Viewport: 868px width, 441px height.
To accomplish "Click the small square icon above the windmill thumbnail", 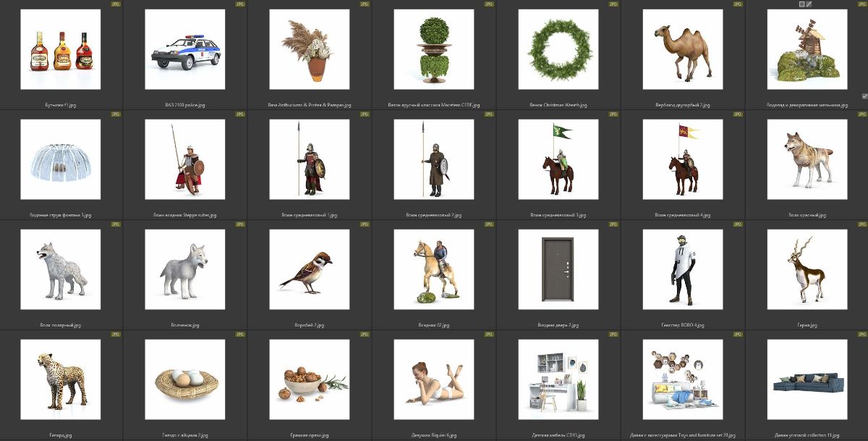I will [x=801, y=4].
